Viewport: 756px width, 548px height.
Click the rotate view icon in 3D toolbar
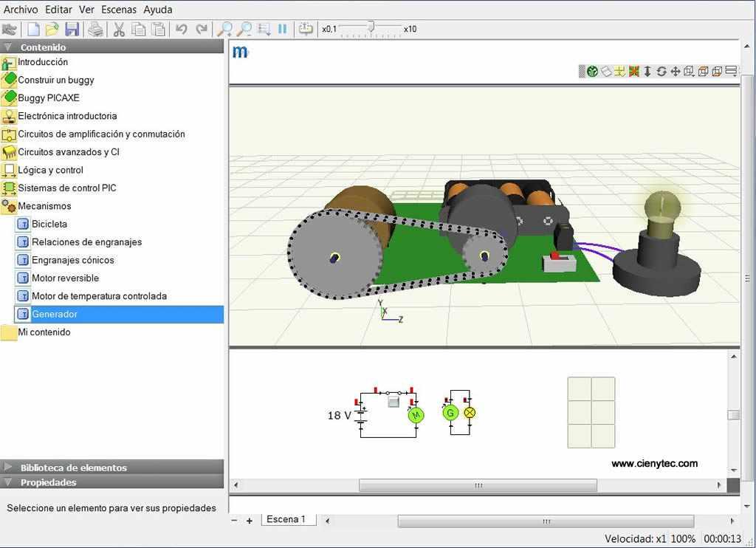(661, 72)
